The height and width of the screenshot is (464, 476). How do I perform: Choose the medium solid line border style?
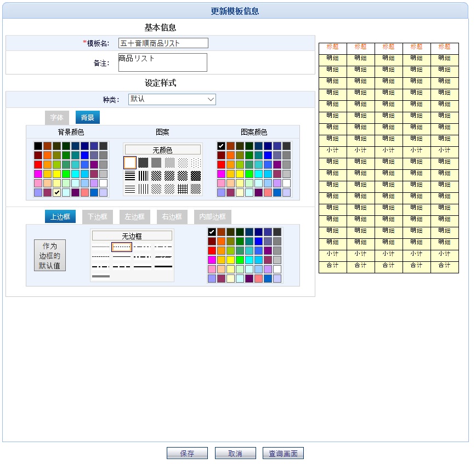(x=143, y=267)
